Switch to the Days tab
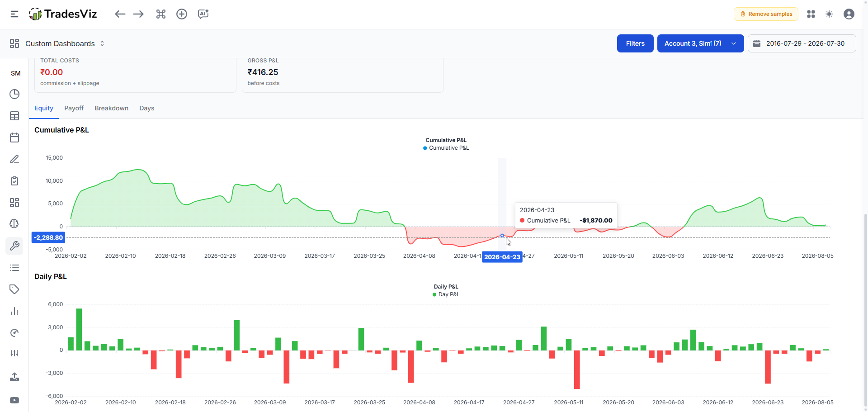This screenshot has width=868, height=412. coord(146,108)
